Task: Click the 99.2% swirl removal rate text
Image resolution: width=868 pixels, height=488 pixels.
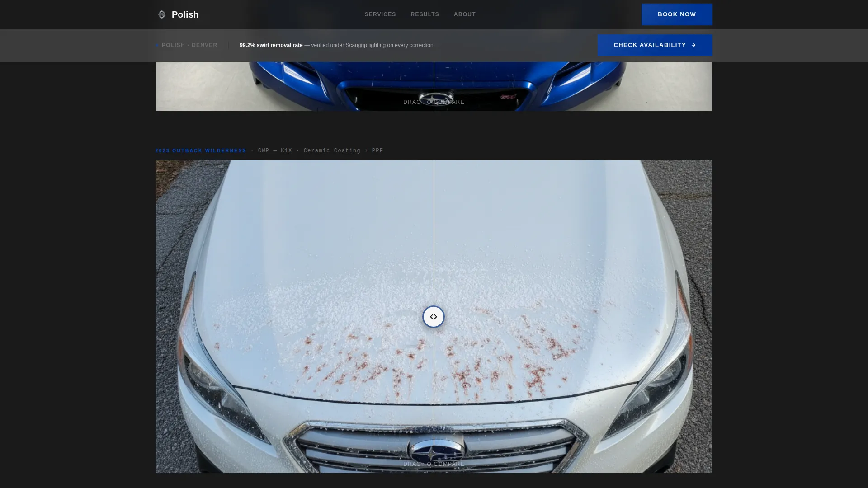Action: [271, 45]
